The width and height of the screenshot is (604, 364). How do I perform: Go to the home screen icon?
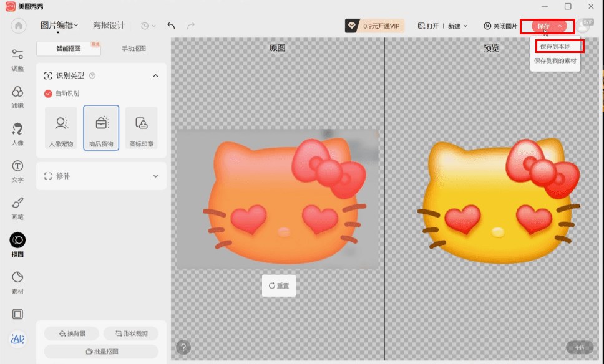(x=19, y=26)
